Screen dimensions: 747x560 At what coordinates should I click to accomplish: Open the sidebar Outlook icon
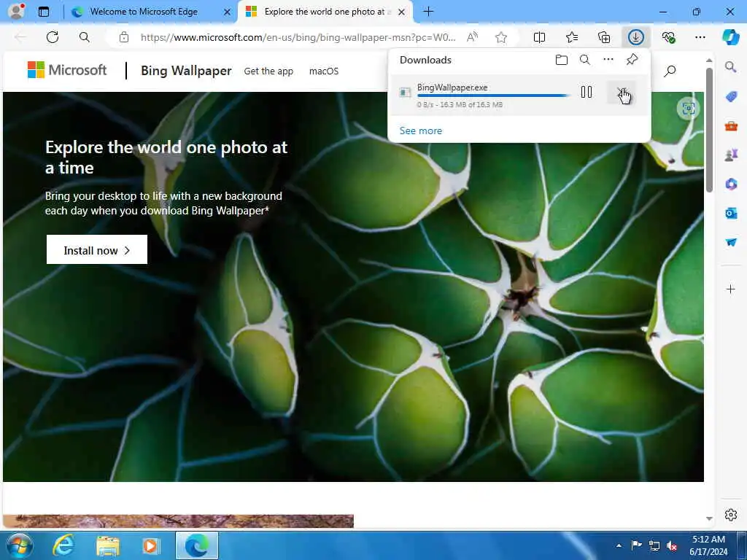(731, 213)
